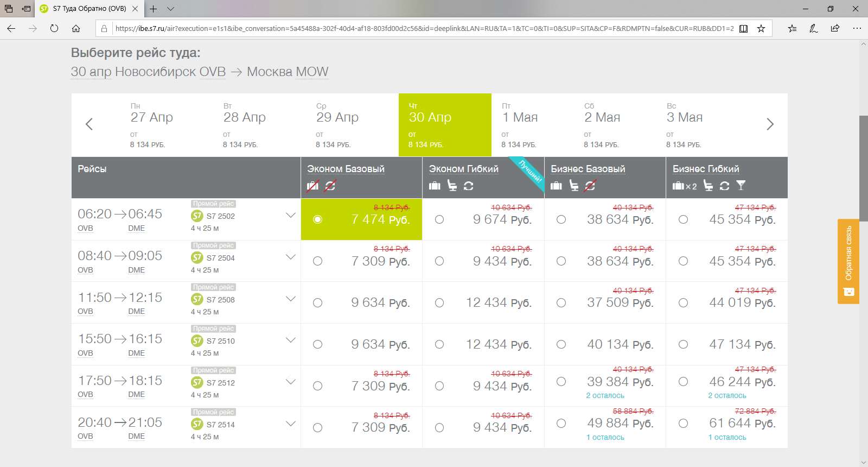The image size is (868, 467).
Task: Expand details for flight S7 2502
Action: click(x=291, y=215)
